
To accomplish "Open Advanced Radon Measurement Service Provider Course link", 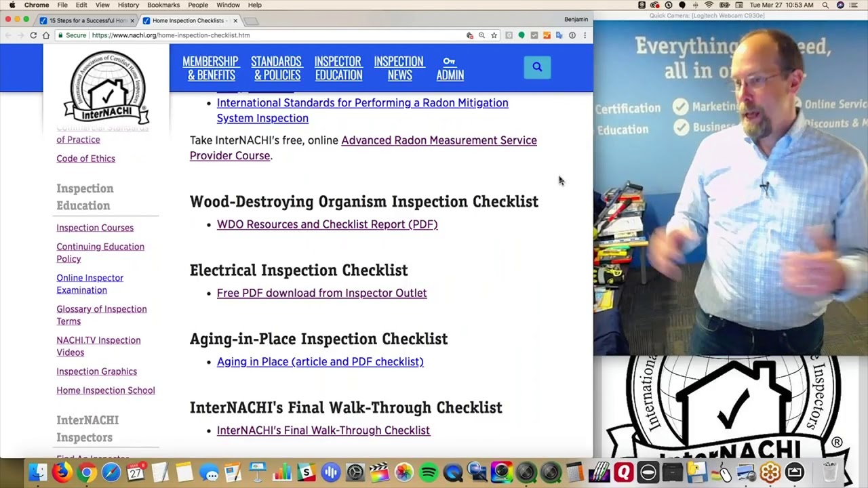I will coord(363,148).
